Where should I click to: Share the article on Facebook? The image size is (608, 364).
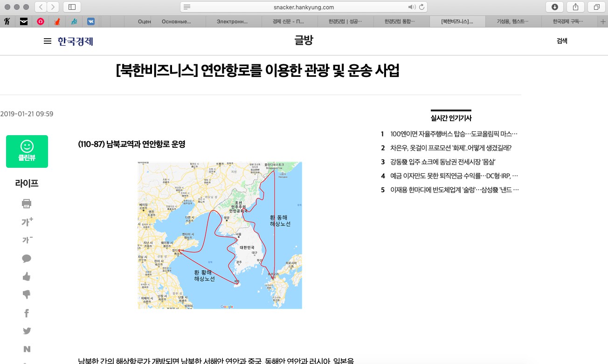[27, 313]
